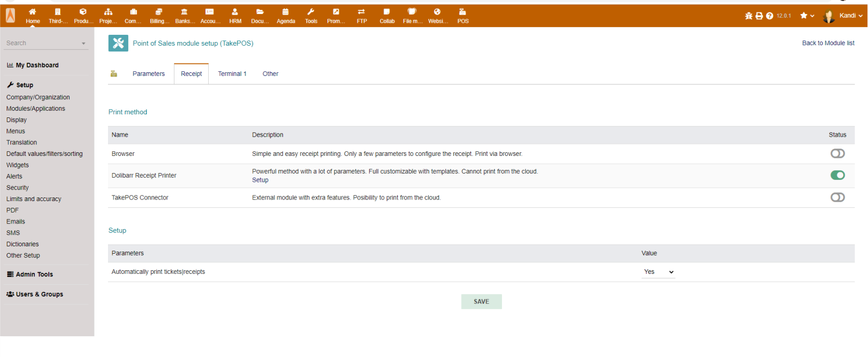The height and width of the screenshot is (357, 868).
Task: Open the Projects hierarchy icon
Action: click(108, 11)
